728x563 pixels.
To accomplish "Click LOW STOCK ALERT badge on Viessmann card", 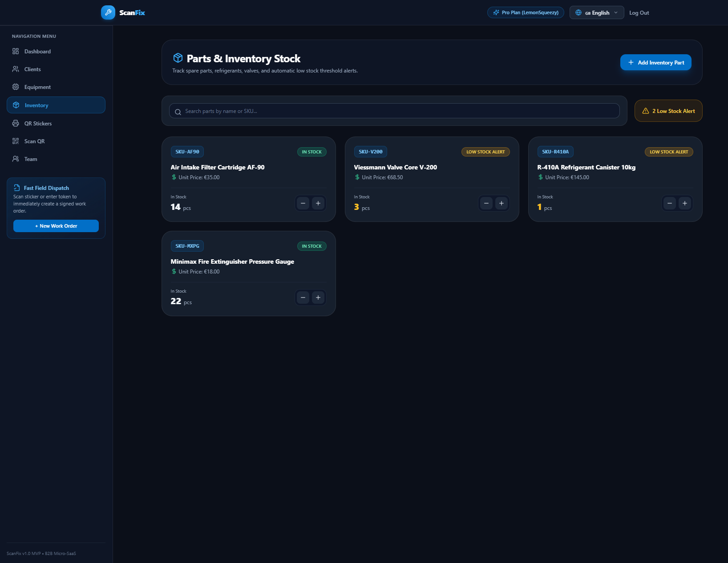I will (x=485, y=152).
